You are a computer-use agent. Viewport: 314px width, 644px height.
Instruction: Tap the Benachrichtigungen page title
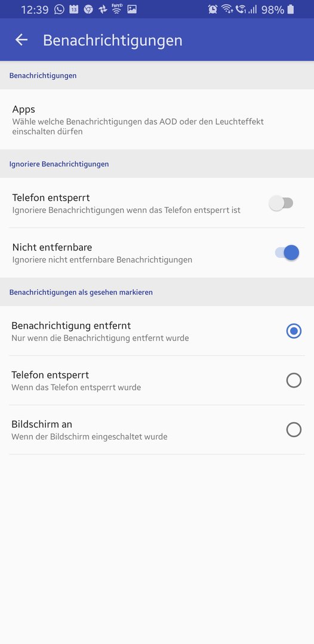click(113, 41)
